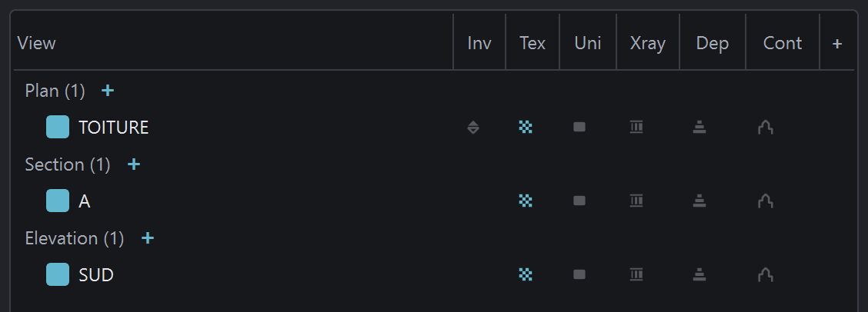Image resolution: width=868 pixels, height=312 pixels.
Task: Toggle Texture icon for SUD elevation
Action: tap(526, 274)
